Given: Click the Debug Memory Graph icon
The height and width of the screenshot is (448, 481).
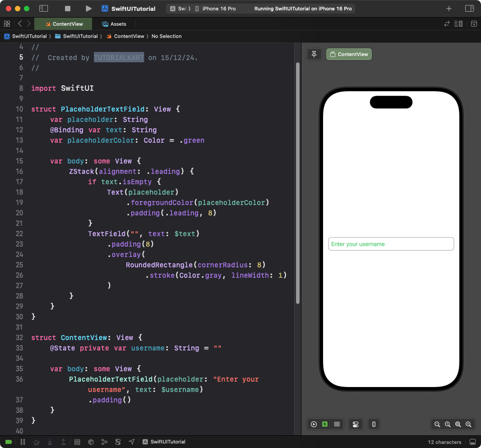Looking at the screenshot, I should 104,442.
